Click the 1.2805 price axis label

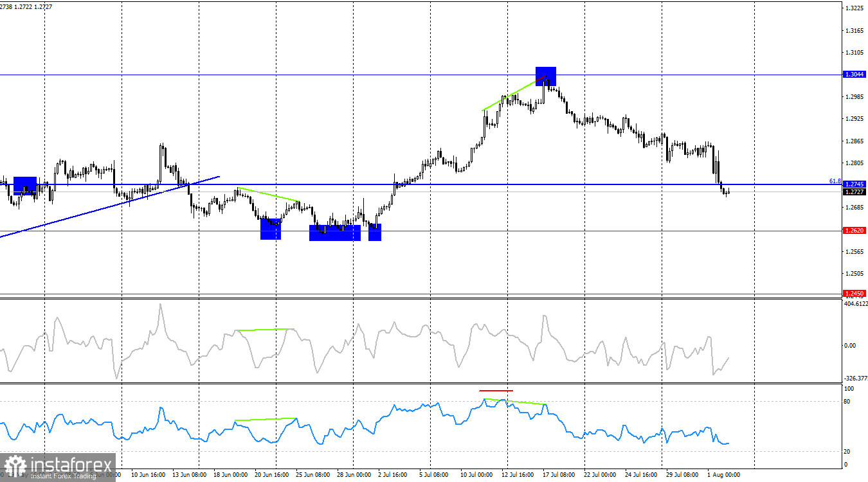pos(854,163)
